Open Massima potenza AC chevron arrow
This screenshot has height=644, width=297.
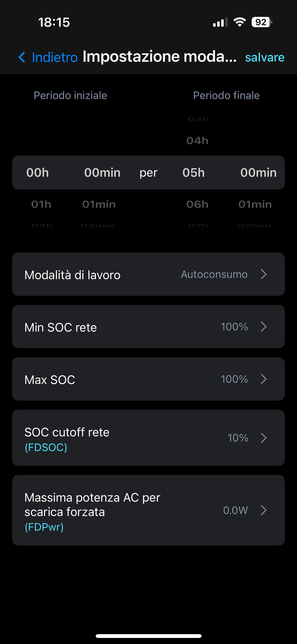(x=263, y=510)
